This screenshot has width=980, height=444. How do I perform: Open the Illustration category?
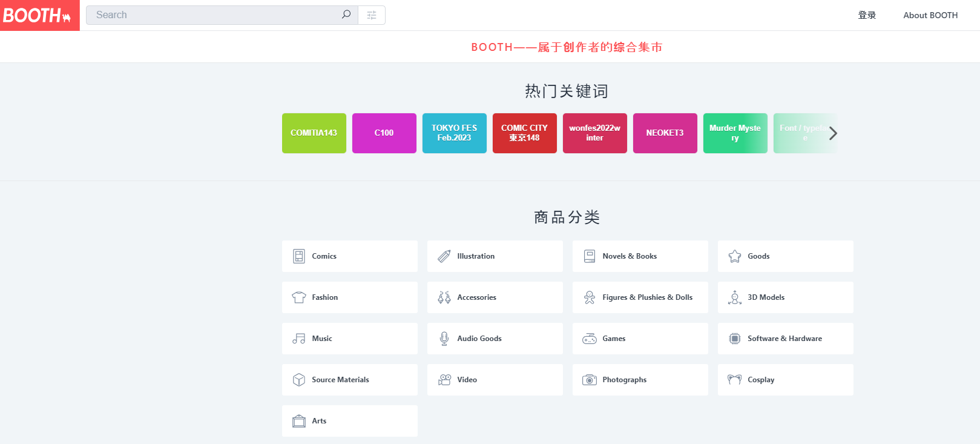pos(495,256)
